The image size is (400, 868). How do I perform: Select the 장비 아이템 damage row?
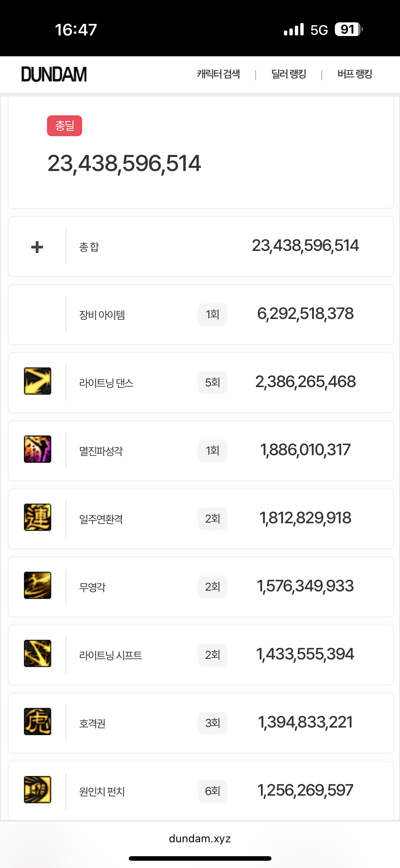click(x=201, y=315)
